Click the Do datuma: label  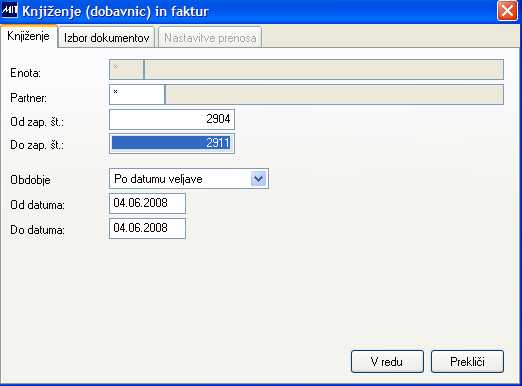pyautogui.click(x=37, y=230)
